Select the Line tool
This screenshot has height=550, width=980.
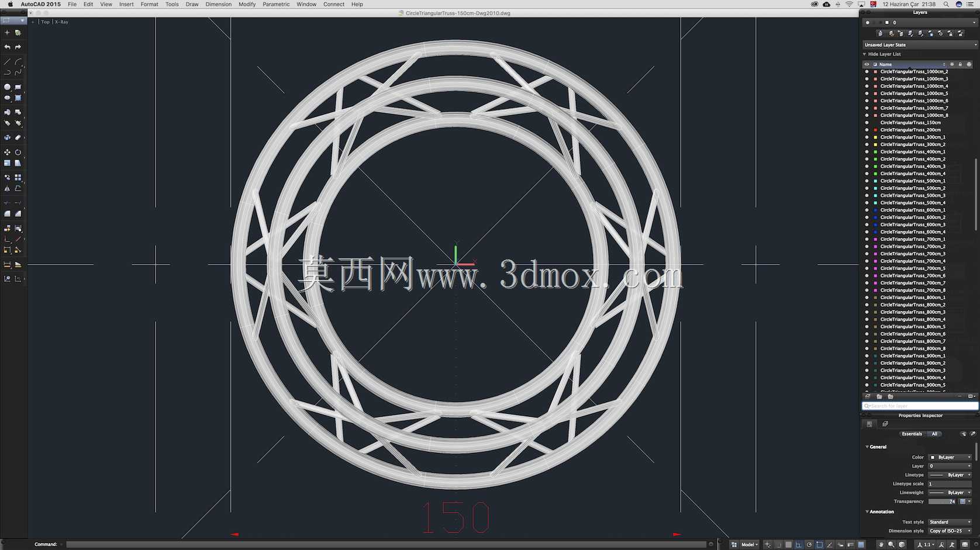[x=7, y=61]
